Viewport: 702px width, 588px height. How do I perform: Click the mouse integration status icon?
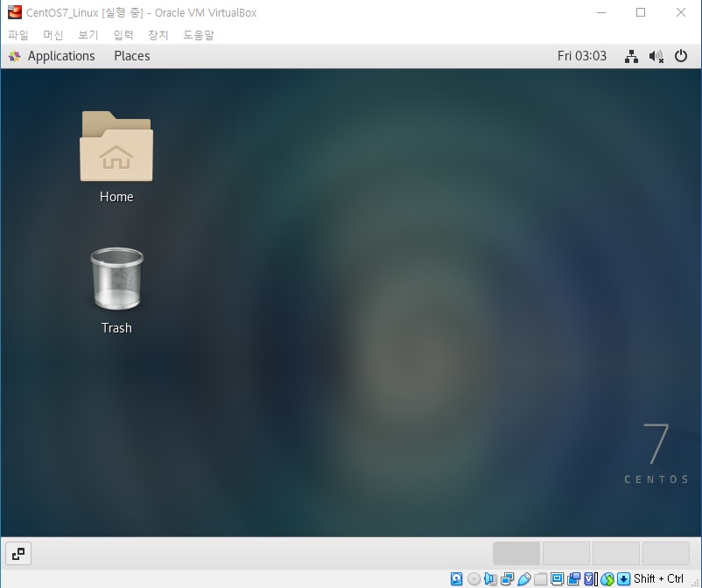tap(607, 579)
